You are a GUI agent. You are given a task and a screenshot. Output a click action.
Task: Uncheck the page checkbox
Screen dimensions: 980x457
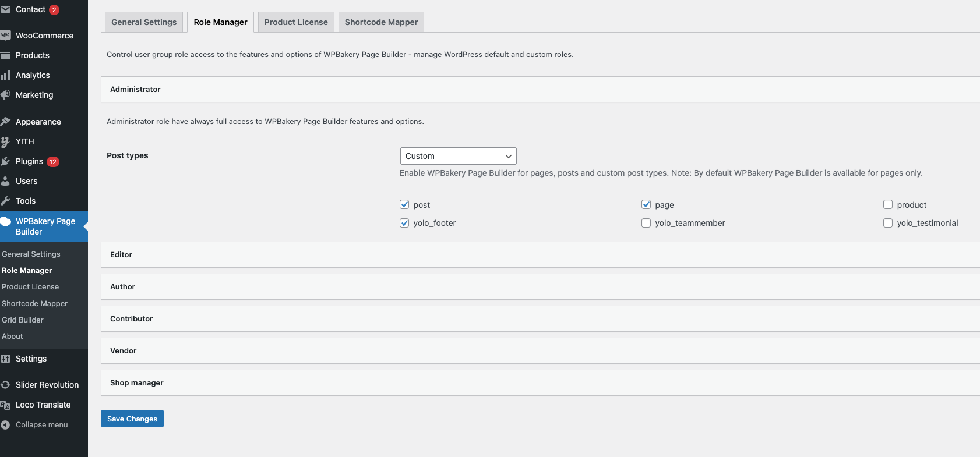point(646,204)
